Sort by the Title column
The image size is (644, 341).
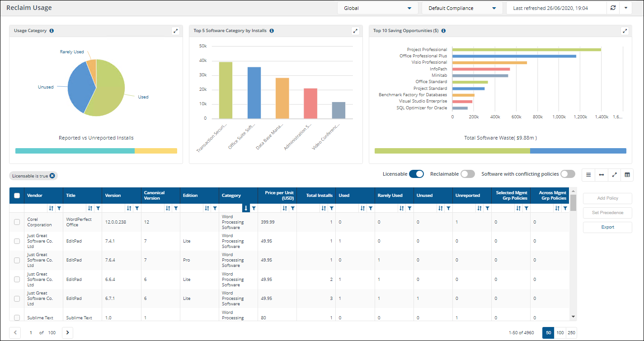[90, 208]
